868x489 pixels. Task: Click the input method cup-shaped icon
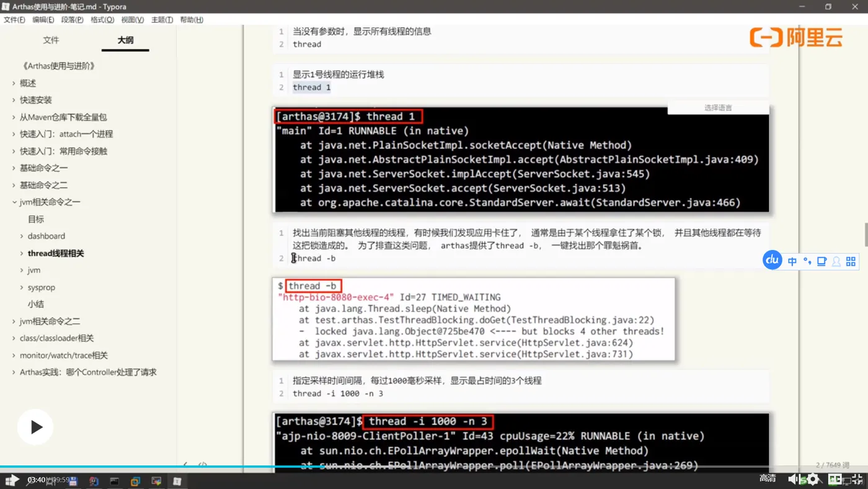click(822, 261)
